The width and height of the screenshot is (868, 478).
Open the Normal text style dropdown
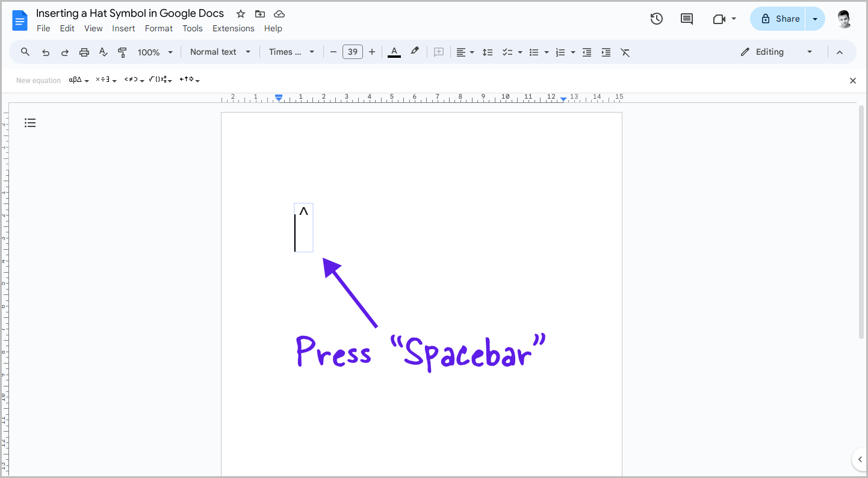[220, 52]
